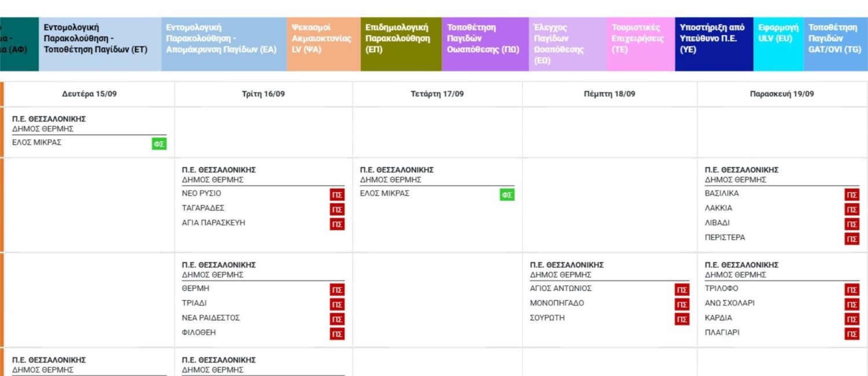Click the ΜΟΝΟΠΗΓΑΔΟ location entry

[x=557, y=303]
